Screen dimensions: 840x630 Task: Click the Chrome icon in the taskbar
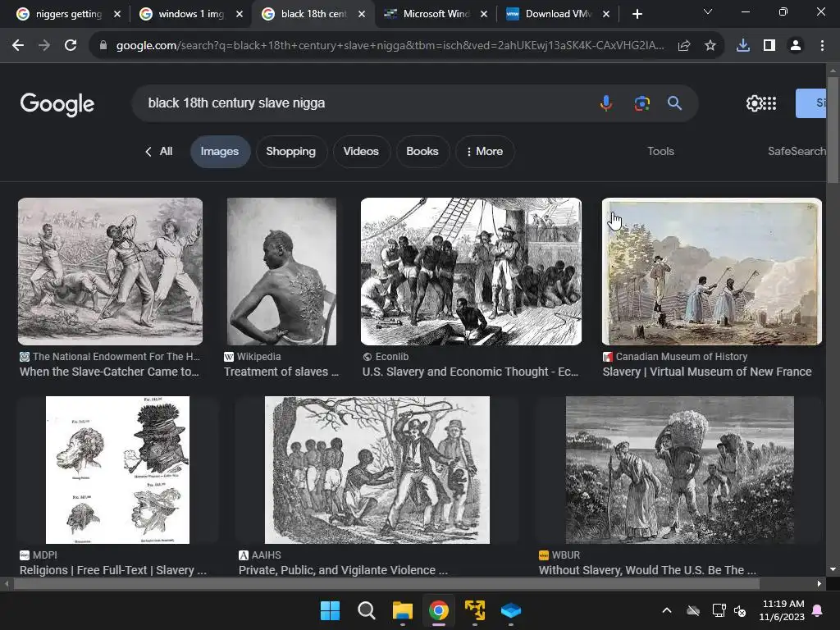[439, 610]
